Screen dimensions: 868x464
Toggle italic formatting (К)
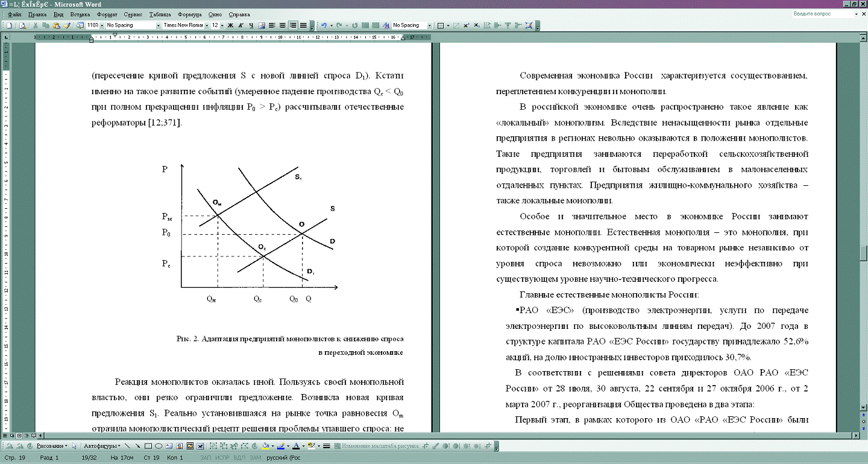[241, 25]
